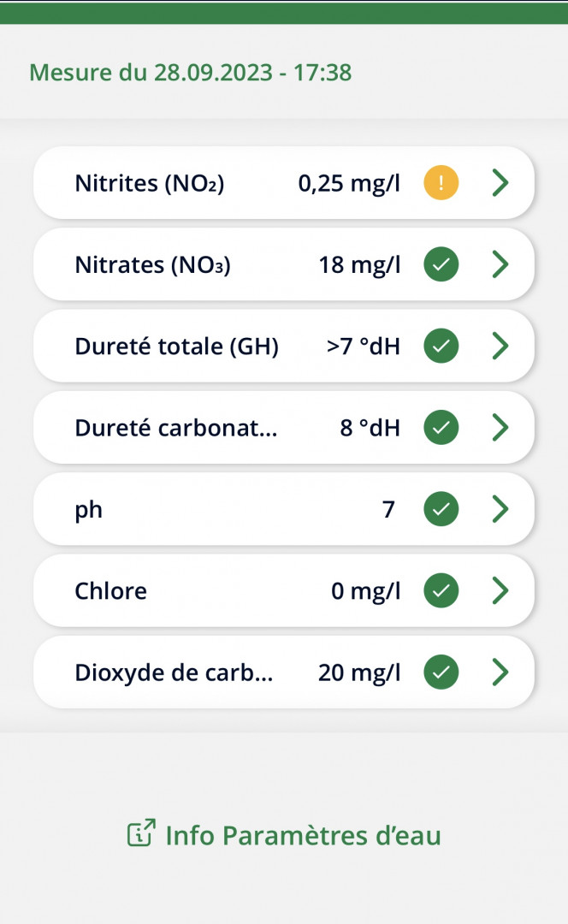Screen dimensions: 568x924
Task: Open ph details via chevron arrow
Action: point(500,508)
